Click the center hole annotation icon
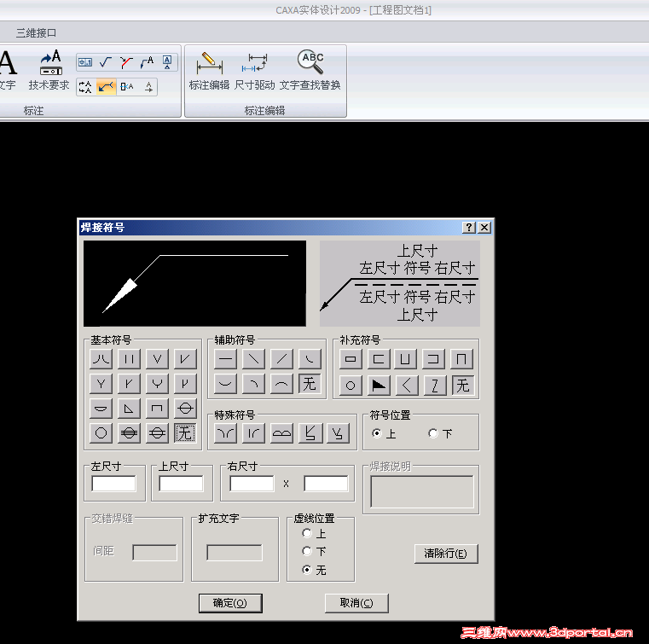Image resolution: width=649 pixels, height=644 pixels. [127, 87]
